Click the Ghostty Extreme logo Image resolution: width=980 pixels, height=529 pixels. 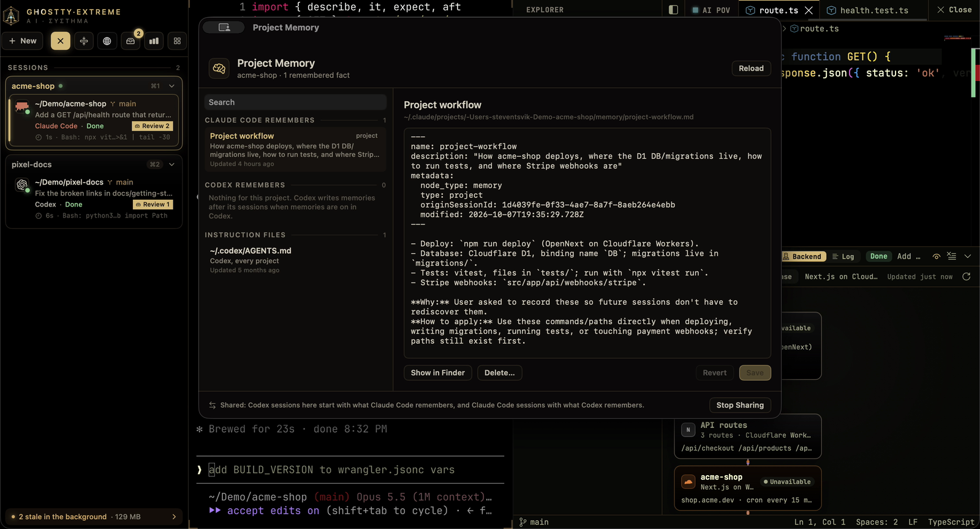point(12,15)
